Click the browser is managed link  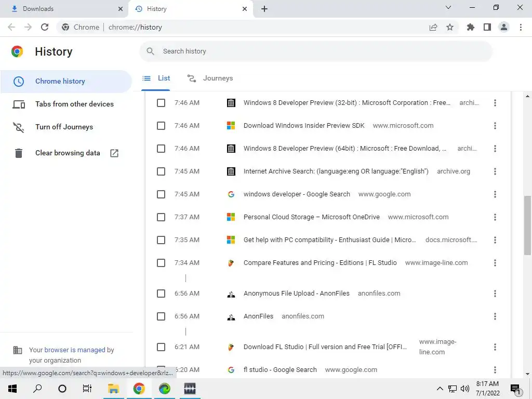click(75, 350)
